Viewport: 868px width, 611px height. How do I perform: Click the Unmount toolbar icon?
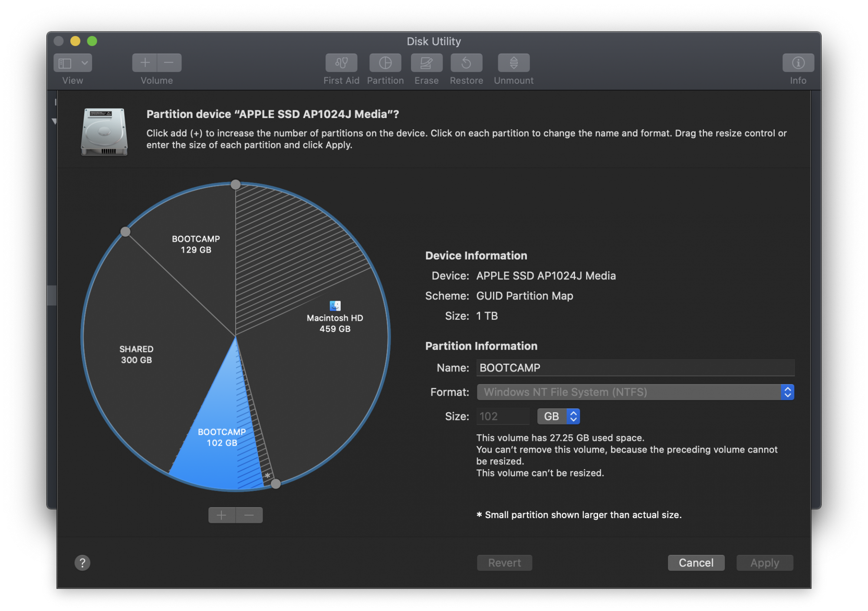click(x=513, y=63)
